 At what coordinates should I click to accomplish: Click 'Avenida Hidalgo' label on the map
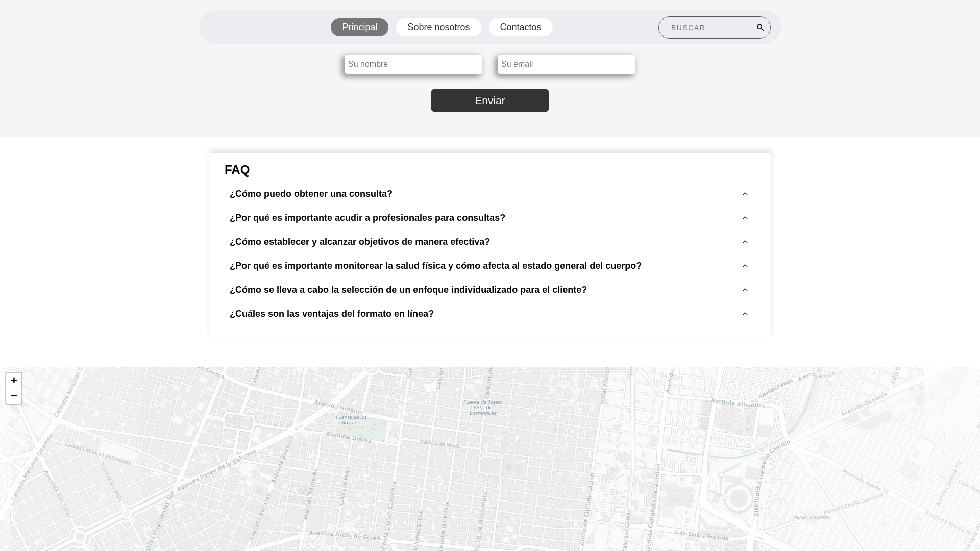click(x=338, y=408)
